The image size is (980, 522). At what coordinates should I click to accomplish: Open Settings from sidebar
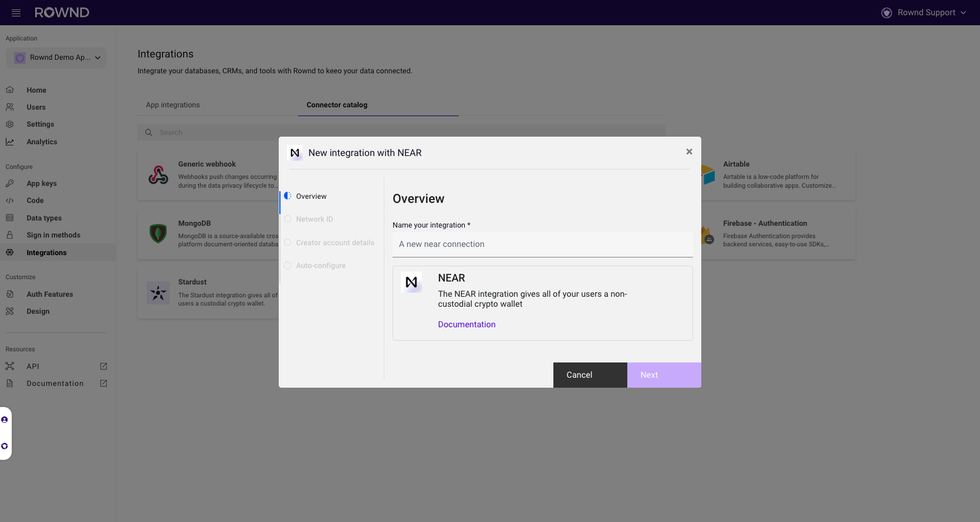(x=40, y=124)
